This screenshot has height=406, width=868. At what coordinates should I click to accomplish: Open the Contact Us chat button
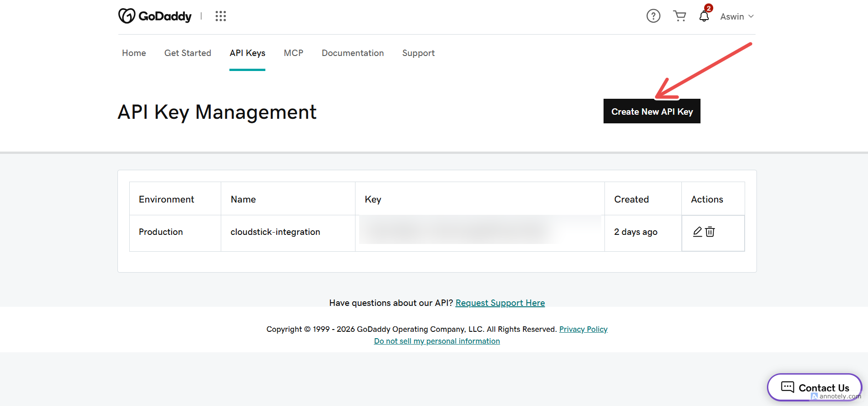click(815, 387)
